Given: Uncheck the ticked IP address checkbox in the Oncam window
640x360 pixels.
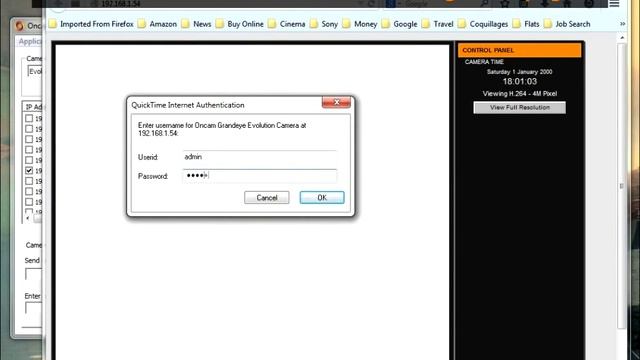Looking at the screenshot, I should coord(29,170).
